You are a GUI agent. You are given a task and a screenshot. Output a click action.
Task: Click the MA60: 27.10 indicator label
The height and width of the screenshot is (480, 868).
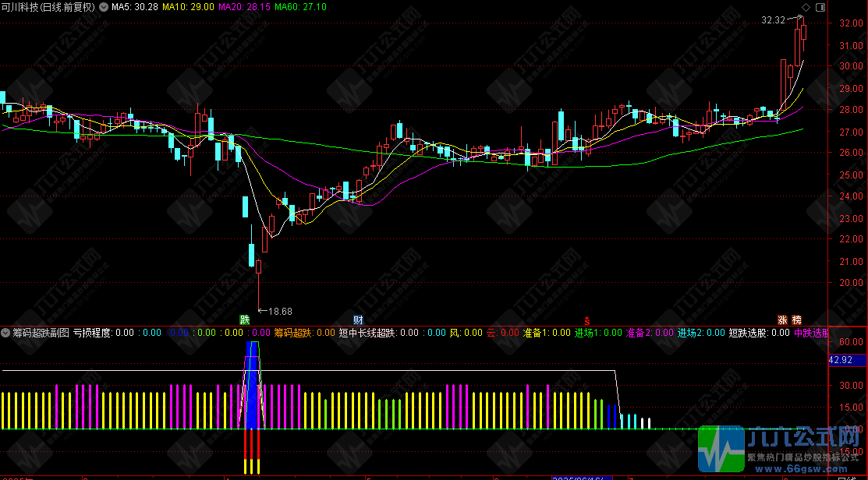(300, 7)
